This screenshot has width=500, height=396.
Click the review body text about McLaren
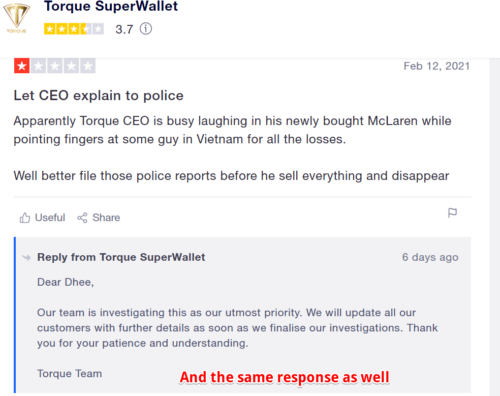click(232, 130)
